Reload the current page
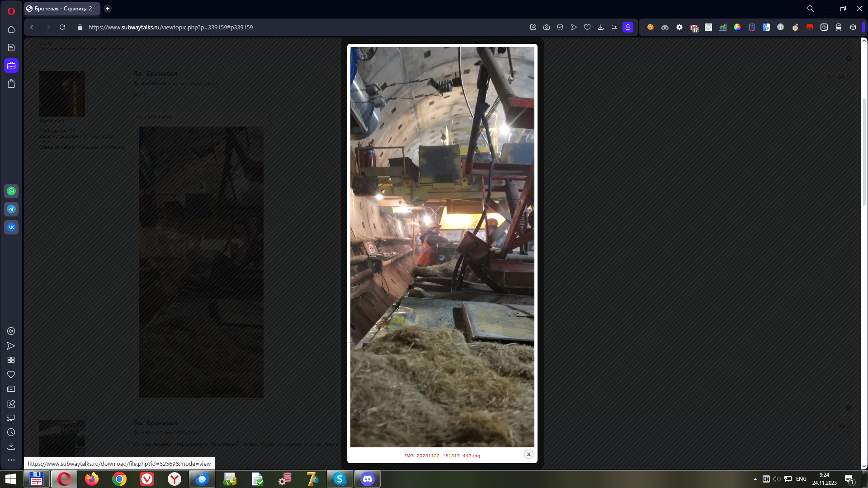868x488 pixels. point(62,27)
